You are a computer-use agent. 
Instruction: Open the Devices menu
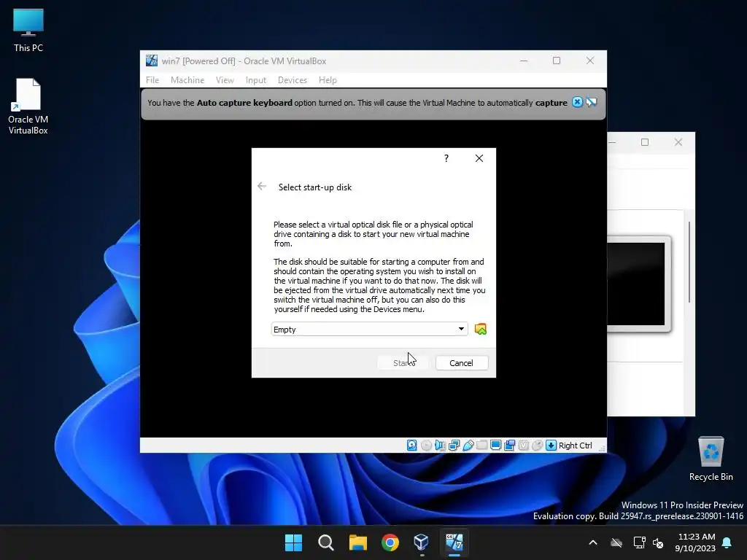coord(293,80)
